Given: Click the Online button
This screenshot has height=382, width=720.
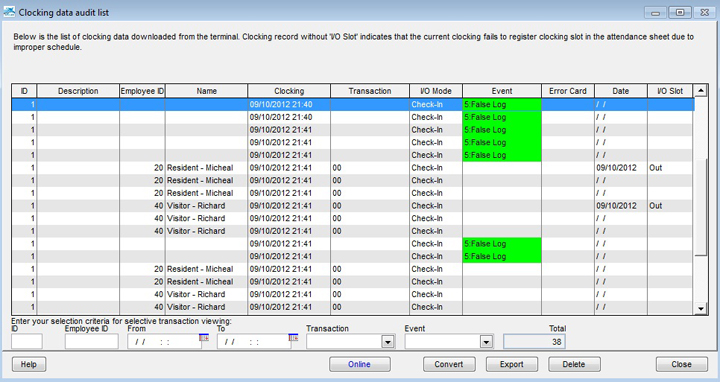Looking at the screenshot, I should [x=360, y=364].
